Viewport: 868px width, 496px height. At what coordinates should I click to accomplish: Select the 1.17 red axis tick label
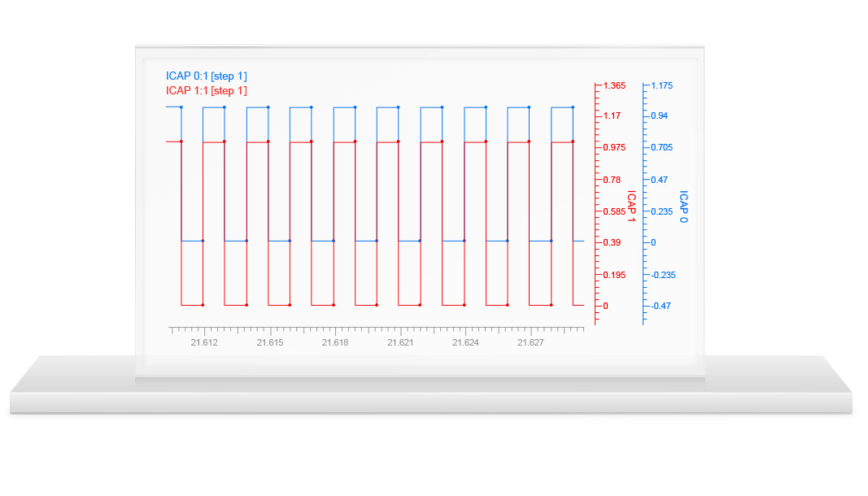(612, 116)
